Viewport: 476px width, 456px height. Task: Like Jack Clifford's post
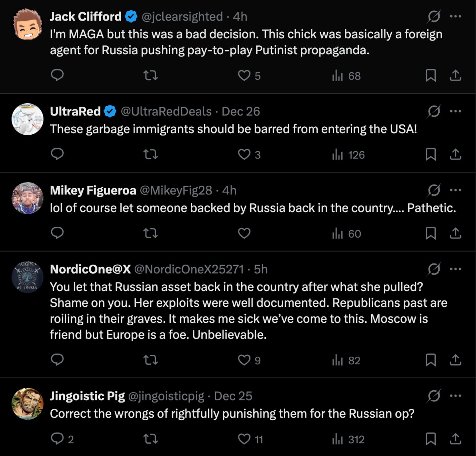coord(244,75)
